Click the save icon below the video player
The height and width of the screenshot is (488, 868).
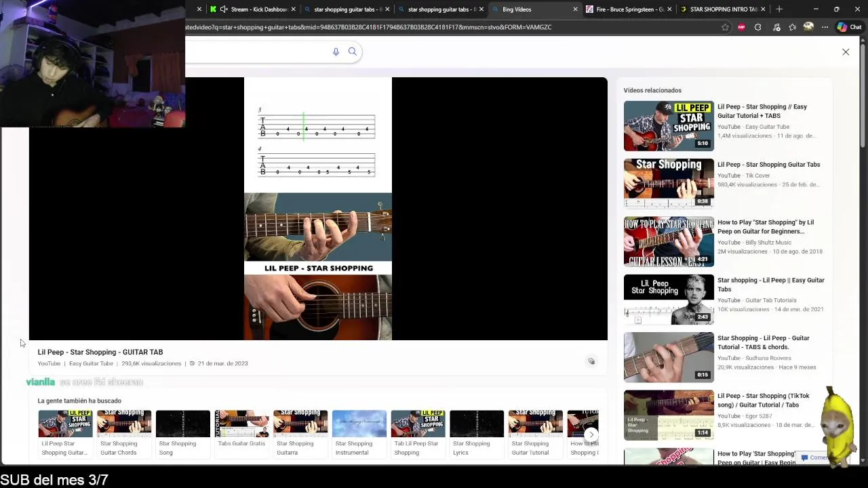pyautogui.click(x=591, y=361)
